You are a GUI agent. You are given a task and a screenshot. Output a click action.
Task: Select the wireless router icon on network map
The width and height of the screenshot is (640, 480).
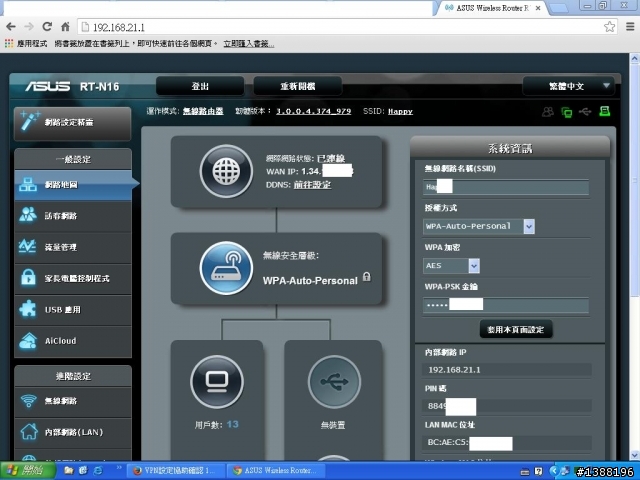coord(226,268)
